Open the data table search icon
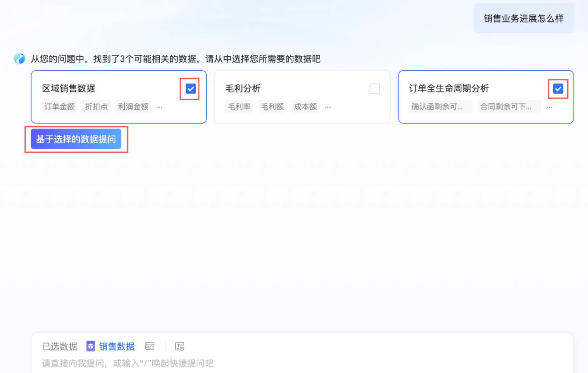 (150, 346)
